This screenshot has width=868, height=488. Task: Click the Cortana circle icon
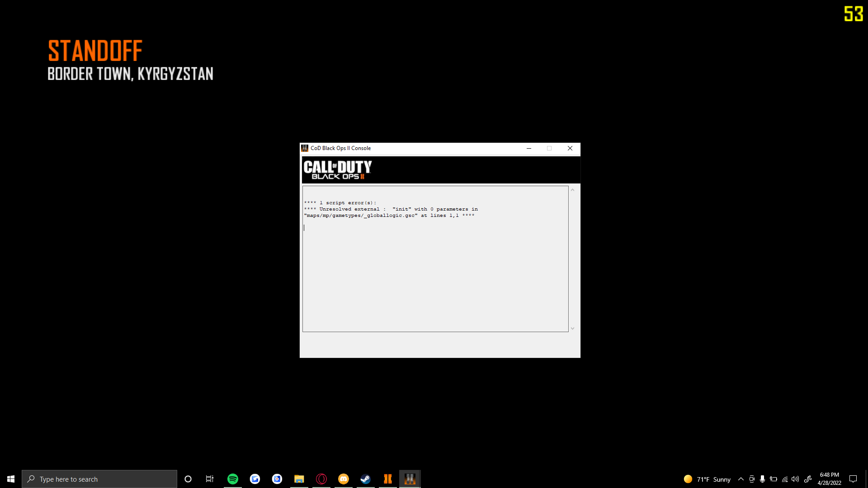pos(188,479)
